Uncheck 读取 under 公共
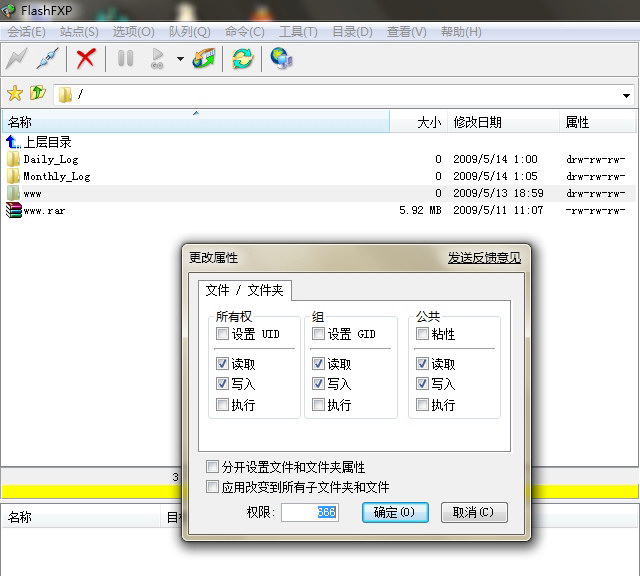The height and width of the screenshot is (576, 640). [x=422, y=363]
